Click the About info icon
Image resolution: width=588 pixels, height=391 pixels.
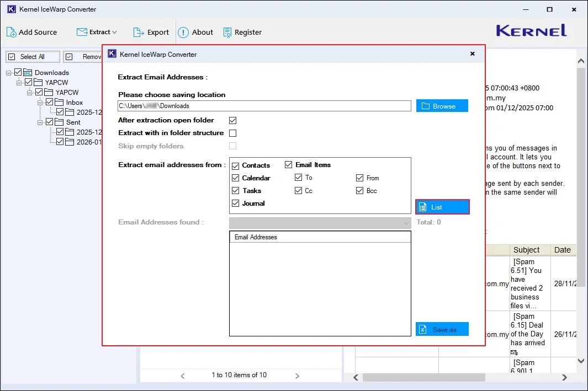[183, 32]
